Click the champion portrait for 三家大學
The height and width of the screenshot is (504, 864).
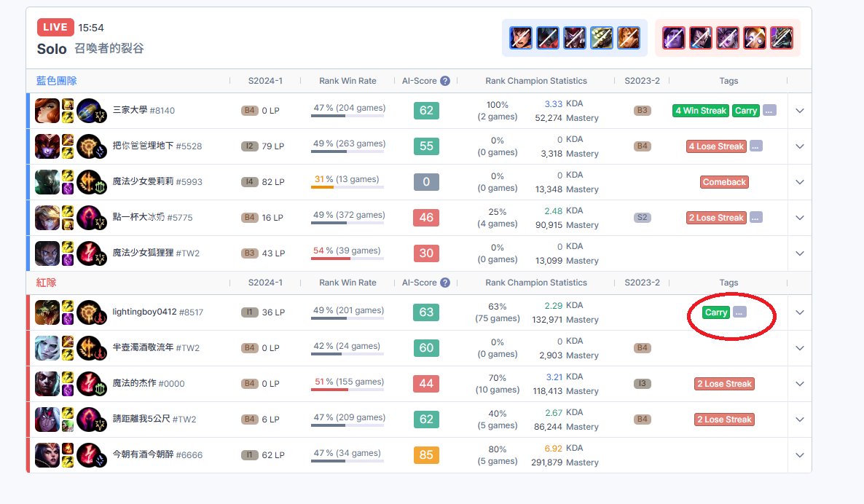click(47, 111)
